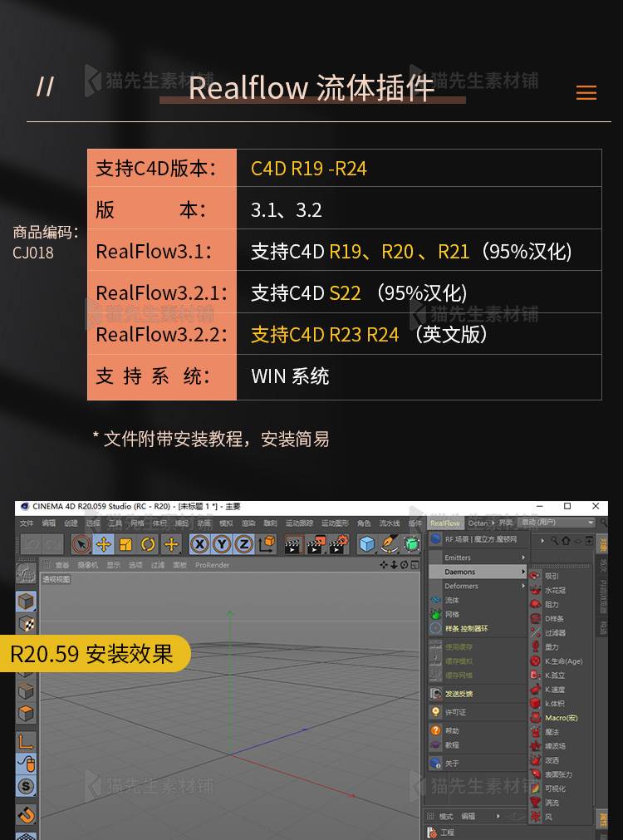This screenshot has height=840, width=623.
Task: Click the recent tool plus icon
Action: click(x=171, y=545)
